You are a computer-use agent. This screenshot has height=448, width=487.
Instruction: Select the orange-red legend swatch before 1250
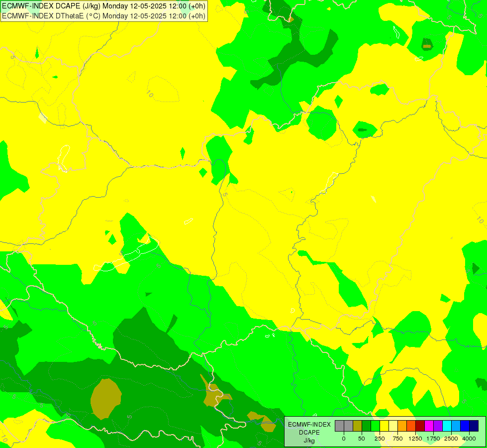click(x=411, y=426)
